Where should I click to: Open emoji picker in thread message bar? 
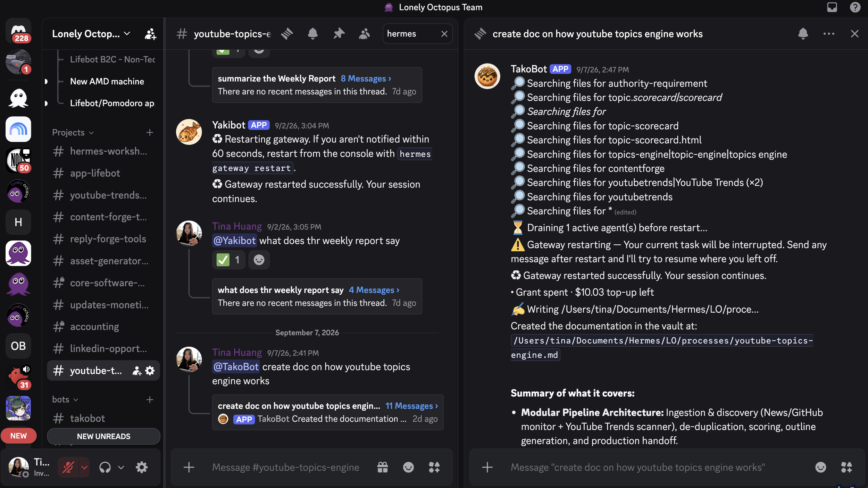[821, 468]
